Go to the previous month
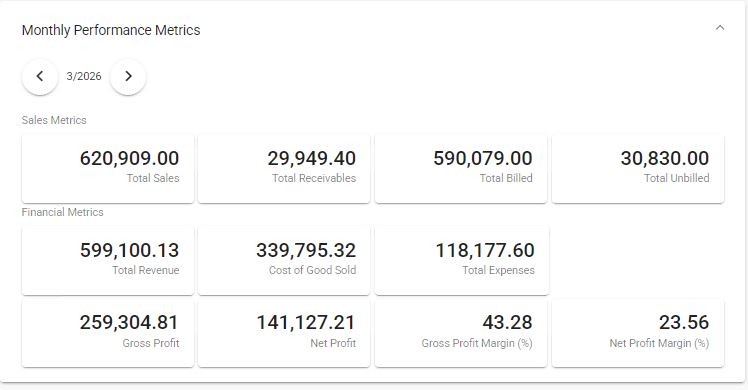This screenshot has height=390, width=748. coord(40,76)
